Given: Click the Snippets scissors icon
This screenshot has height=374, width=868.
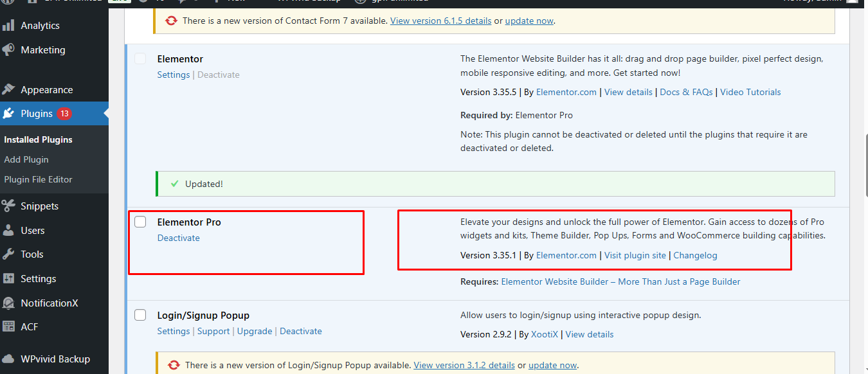Looking at the screenshot, I should [x=8, y=206].
